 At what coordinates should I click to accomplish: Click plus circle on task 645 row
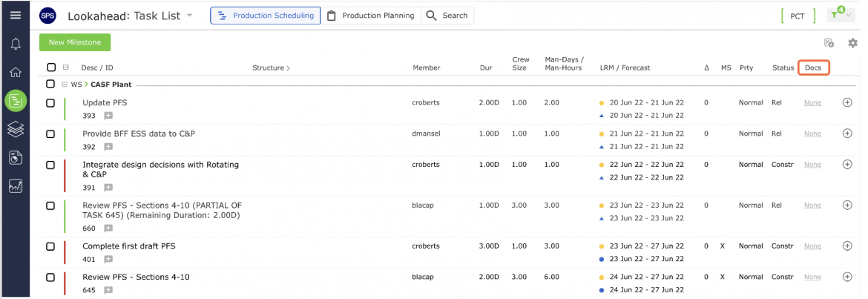point(847,277)
